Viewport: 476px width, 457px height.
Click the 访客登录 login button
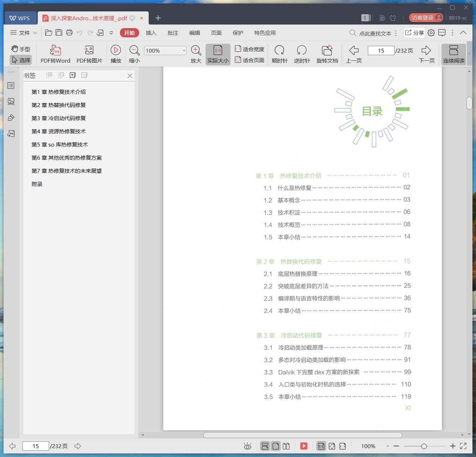point(426,18)
